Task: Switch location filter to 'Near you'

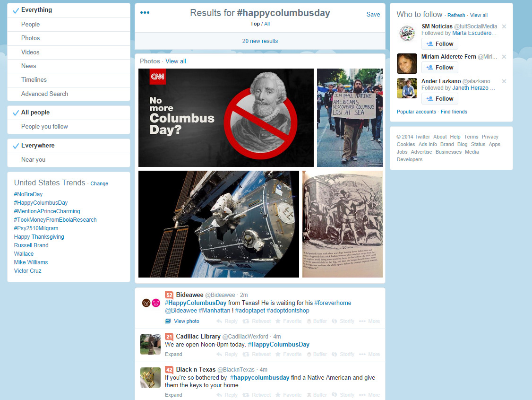Action: click(x=33, y=160)
